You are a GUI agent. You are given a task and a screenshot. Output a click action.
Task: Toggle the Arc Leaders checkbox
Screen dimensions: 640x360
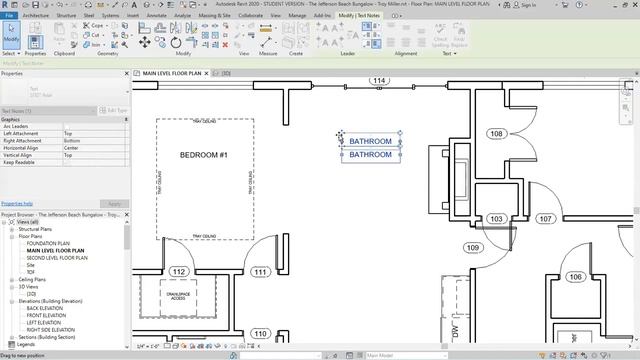pos(67,127)
